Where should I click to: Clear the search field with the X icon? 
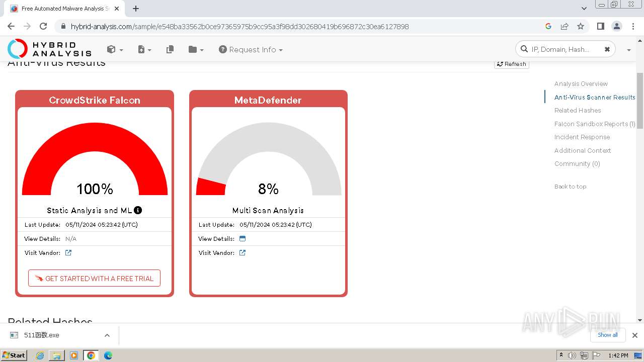coord(607,49)
